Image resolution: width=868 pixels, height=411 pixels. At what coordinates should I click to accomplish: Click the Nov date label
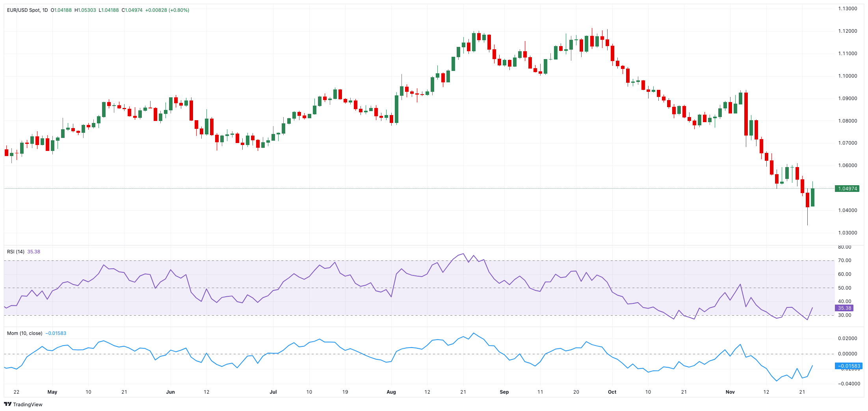point(730,392)
